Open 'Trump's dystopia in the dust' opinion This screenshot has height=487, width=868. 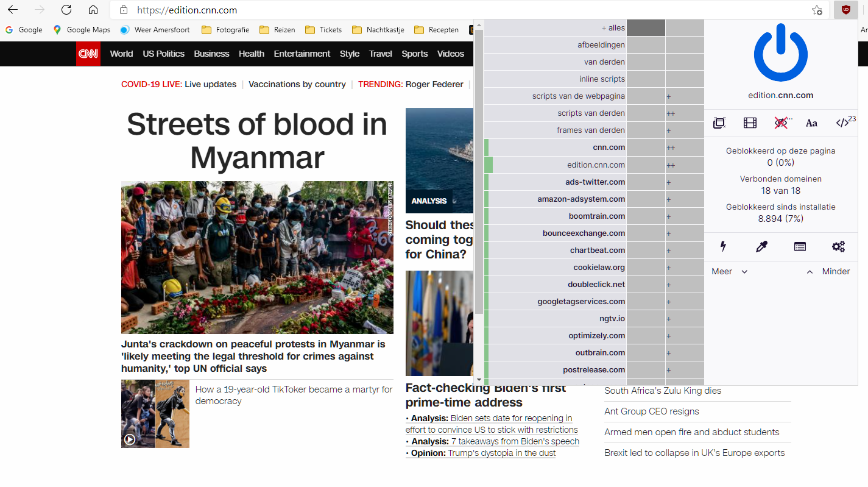502,453
